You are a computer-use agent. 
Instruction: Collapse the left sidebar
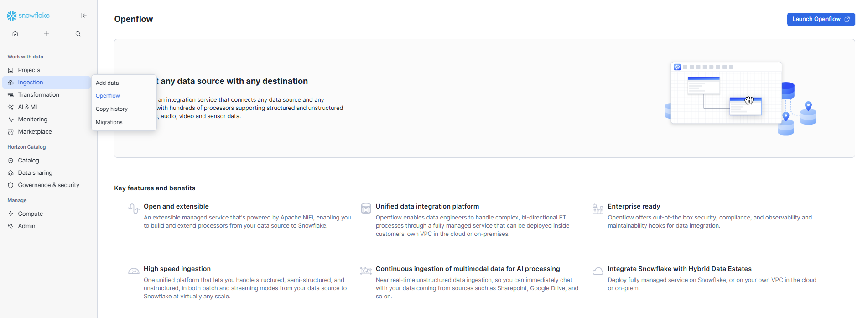84,16
